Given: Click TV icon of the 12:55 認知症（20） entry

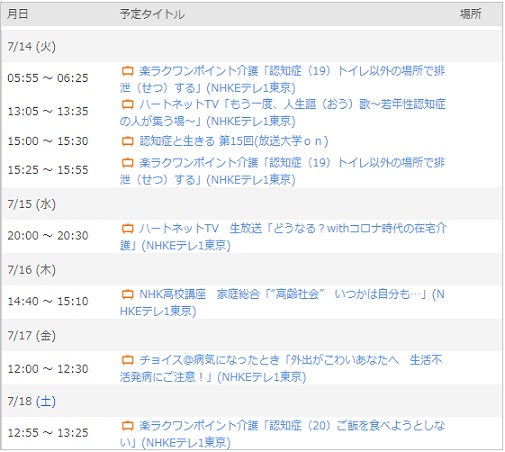Looking at the screenshot, I should coord(127,426).
